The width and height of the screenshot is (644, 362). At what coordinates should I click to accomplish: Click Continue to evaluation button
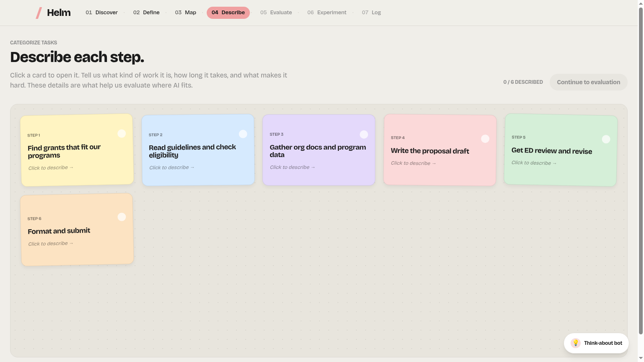(x=588, y=82)
